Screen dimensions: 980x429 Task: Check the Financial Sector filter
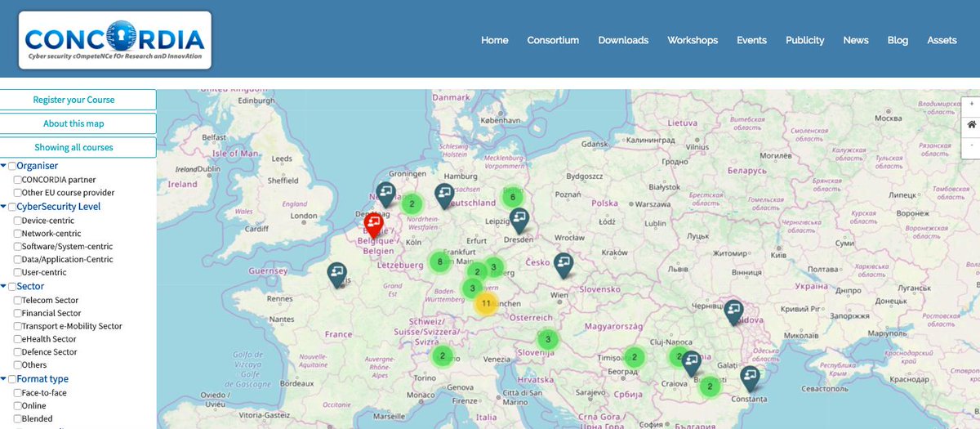click(17, 313)
